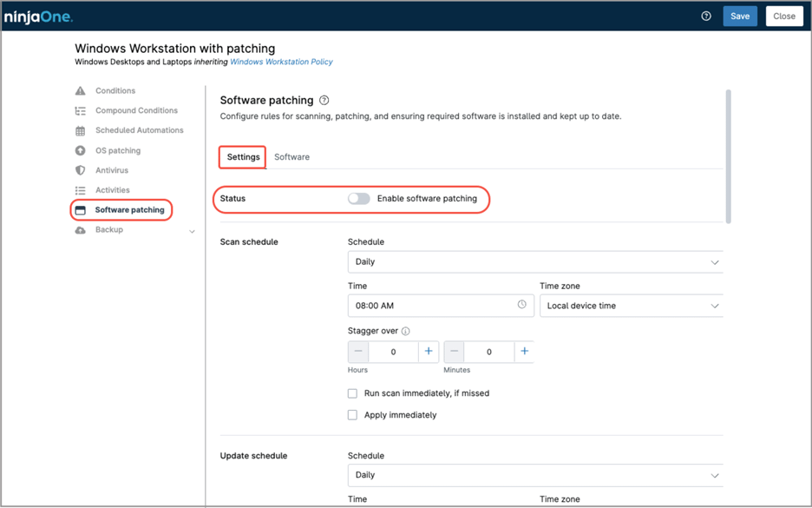
Task: Open the Antivirus shield icon
Action: click(x=79, y=170)
